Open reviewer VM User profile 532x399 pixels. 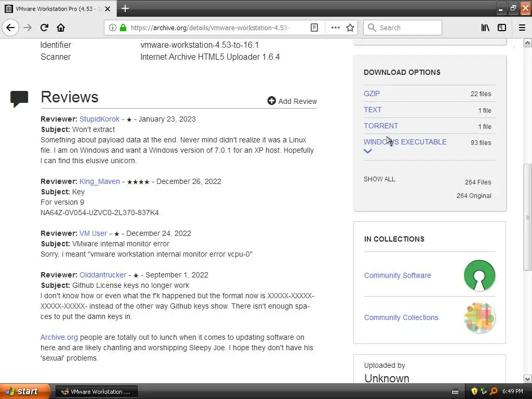(93, 233)
